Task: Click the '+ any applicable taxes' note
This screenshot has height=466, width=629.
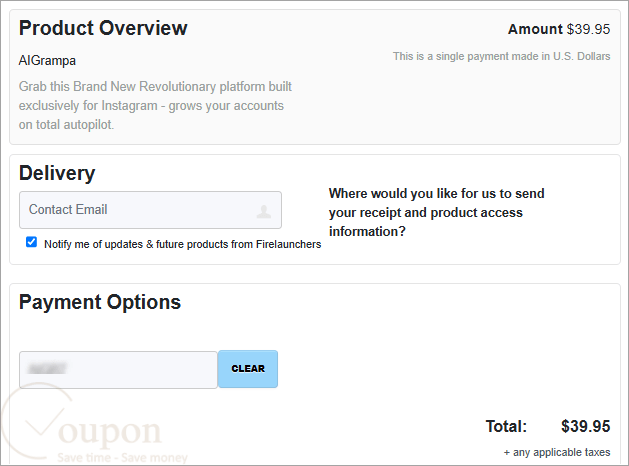Action: pyautogui.click(x=557, y=452)
